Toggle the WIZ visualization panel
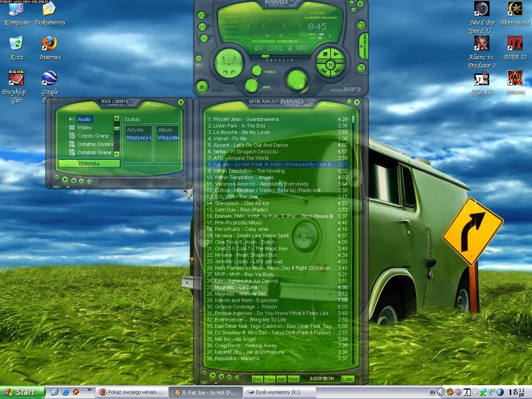The width and height of the screenshot is (532, 399). (361, 24)
